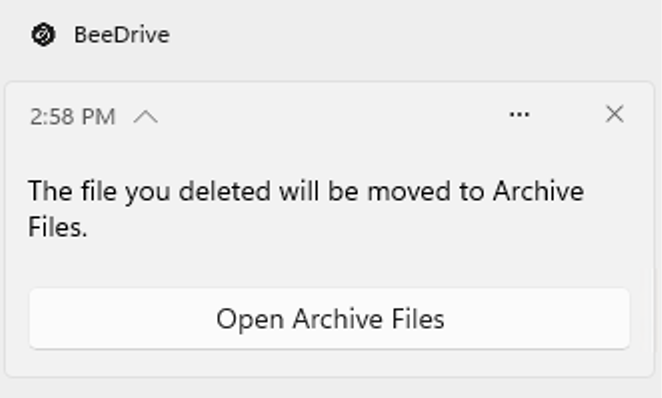Close the deleted file notification card
This screenshot has height=398, width=662.
(x=614, y=114)
